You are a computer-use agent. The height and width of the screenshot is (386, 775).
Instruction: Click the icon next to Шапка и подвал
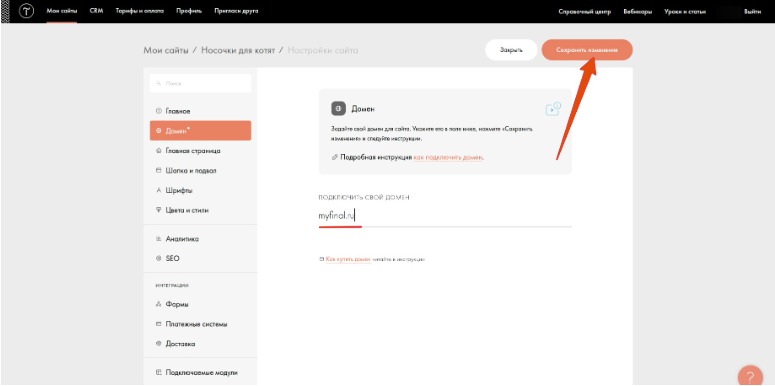159,171
